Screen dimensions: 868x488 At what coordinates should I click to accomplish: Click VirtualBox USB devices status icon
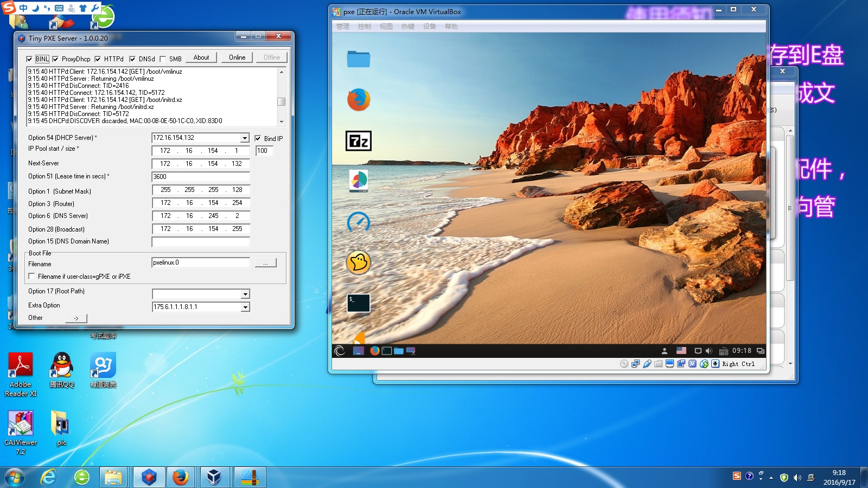point(647,364)
